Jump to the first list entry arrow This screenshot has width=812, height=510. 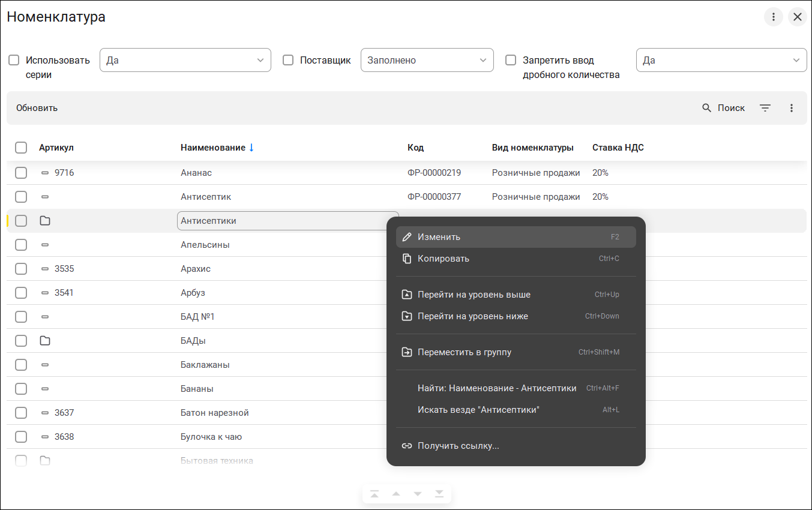point(374,494)
